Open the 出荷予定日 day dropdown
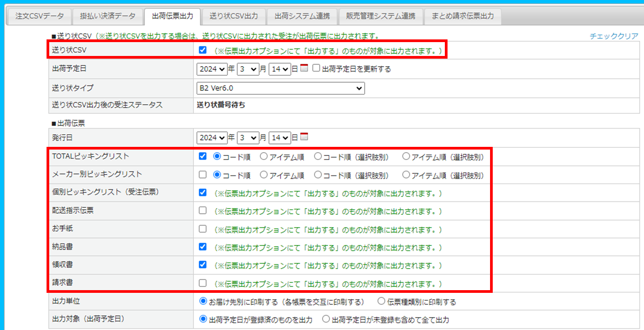 pyautogui.click(x=280, y=69)
